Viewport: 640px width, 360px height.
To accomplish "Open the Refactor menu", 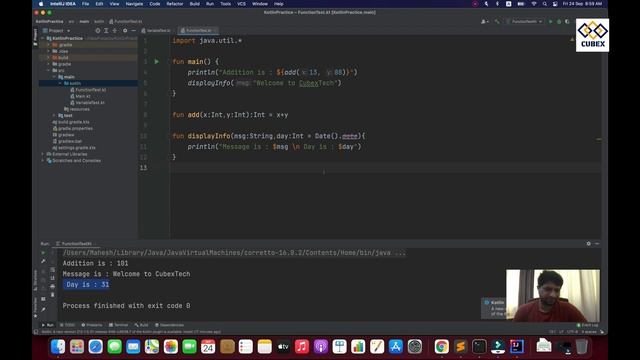I will click(175, 4).
